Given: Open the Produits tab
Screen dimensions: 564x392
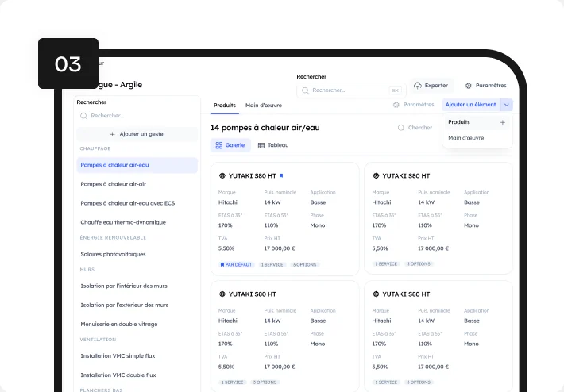Looking at the screenshot, I should pyautogui.click(x=225, y=106).
